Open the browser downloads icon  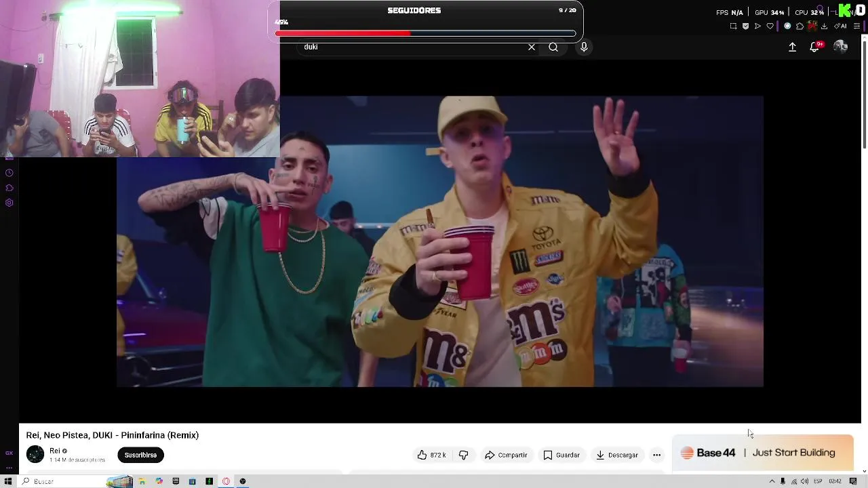click(824, 26)
